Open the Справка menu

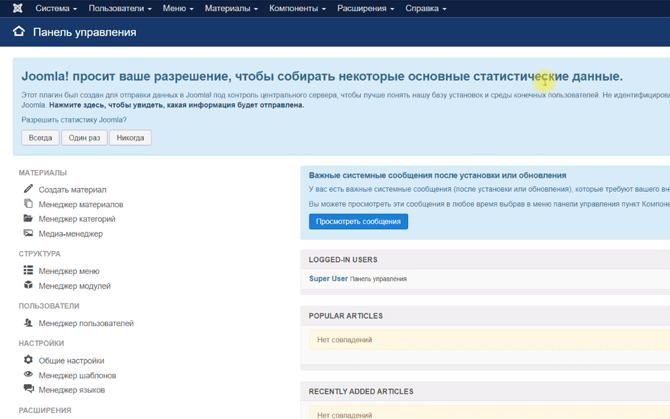(x=426, y=8)
